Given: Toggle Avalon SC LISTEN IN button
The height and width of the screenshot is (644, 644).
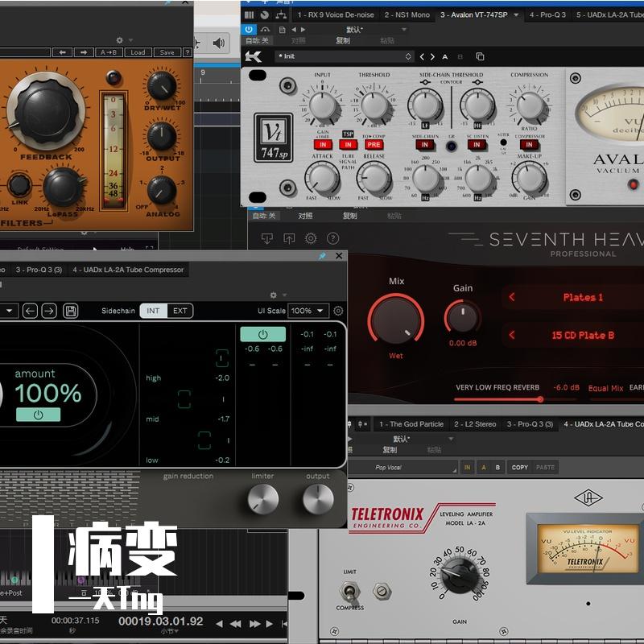Looking at the screenshot, I should tap(476, 145).
